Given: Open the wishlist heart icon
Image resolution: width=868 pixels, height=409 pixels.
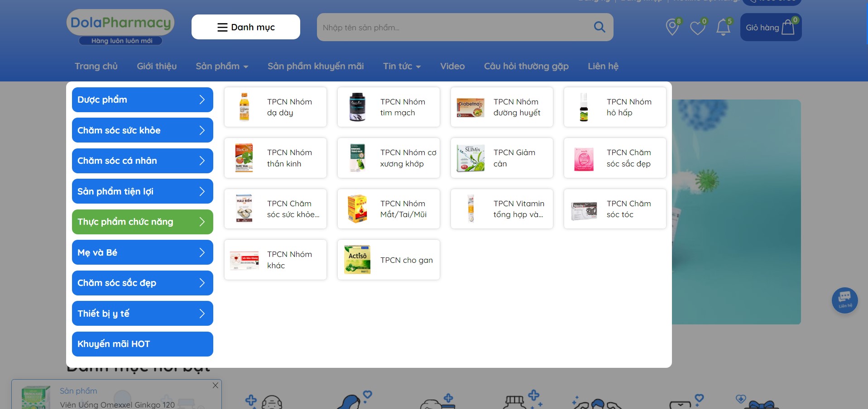Looking at the screenshot, I should pyautogui.click(x=697, y=28).
